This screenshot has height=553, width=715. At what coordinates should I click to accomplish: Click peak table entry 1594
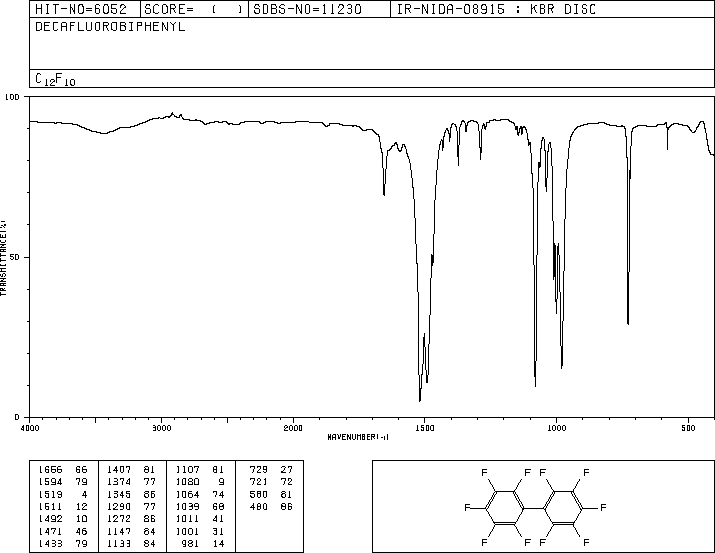click(50, 482)
